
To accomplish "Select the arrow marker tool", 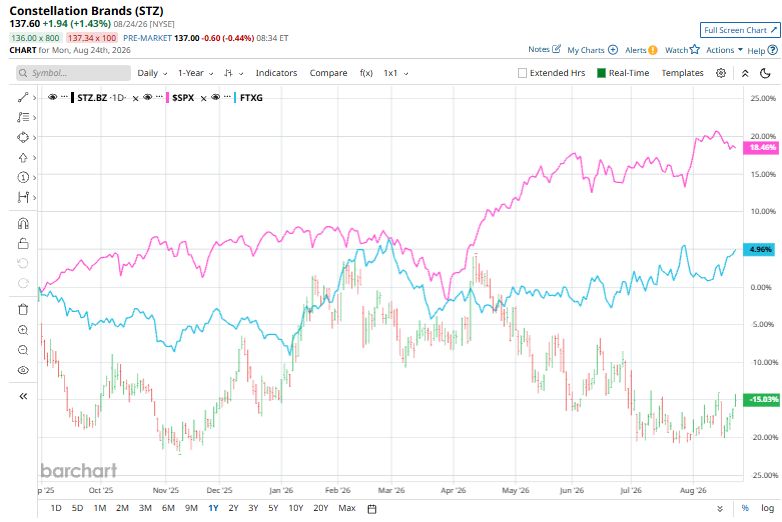I will (22, 158).
